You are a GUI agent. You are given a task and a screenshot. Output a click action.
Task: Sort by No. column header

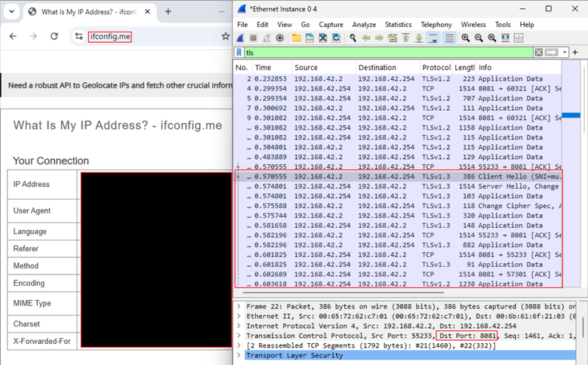243,67
